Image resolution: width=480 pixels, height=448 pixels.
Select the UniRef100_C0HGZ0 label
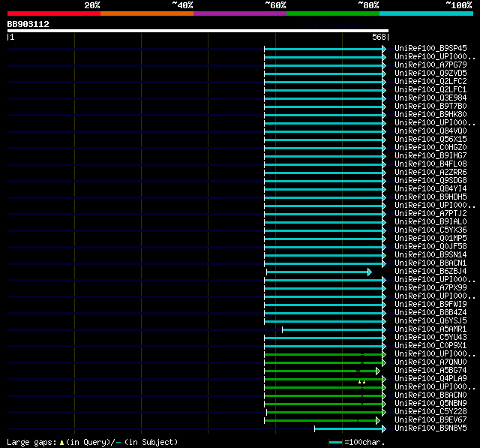(x=430, y=148)
